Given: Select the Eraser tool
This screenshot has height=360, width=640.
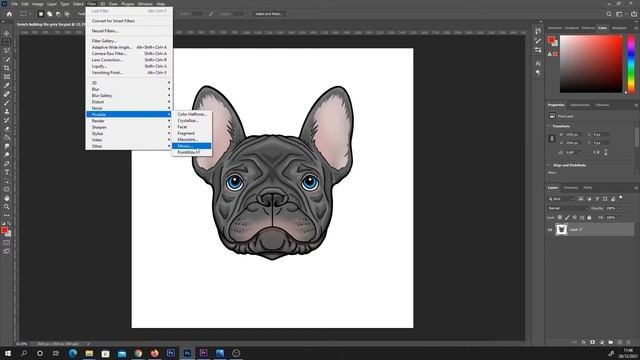Looking at the screenshot, I should [7, 129].
